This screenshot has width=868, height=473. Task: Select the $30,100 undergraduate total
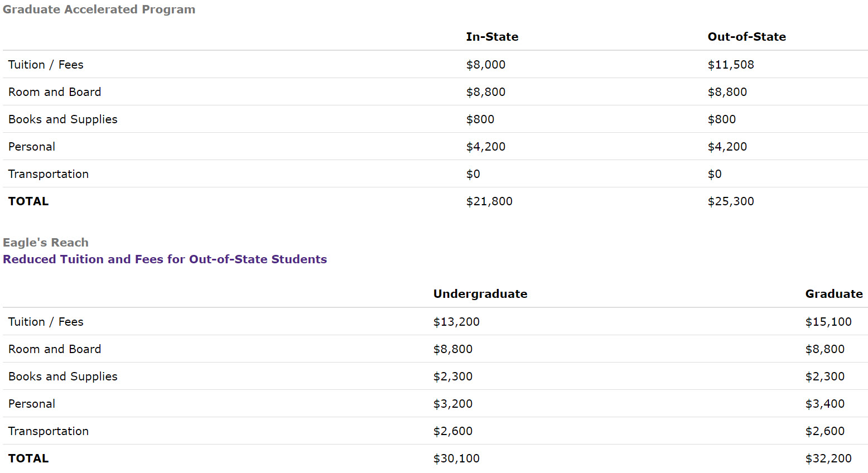pos(456,458)
